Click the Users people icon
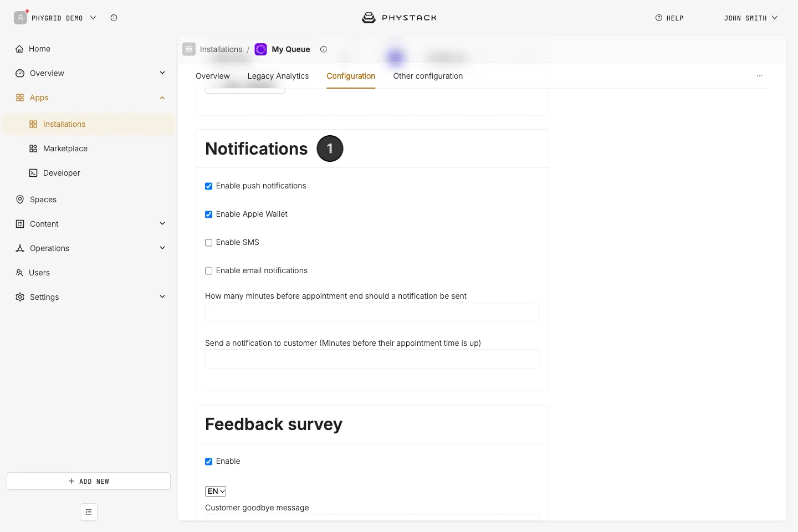Image resolution: width=798 pixels, height=532 pixels. (x=19, y=273)
